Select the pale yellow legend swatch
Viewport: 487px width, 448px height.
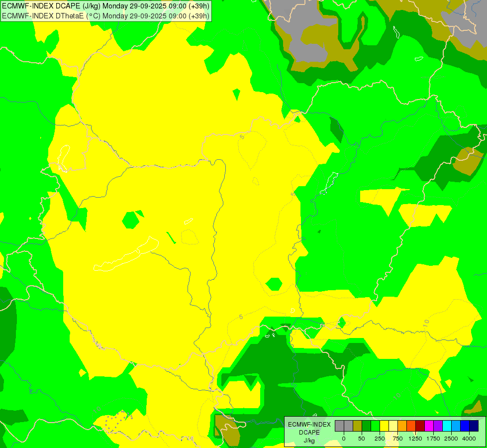coord(393,426)
